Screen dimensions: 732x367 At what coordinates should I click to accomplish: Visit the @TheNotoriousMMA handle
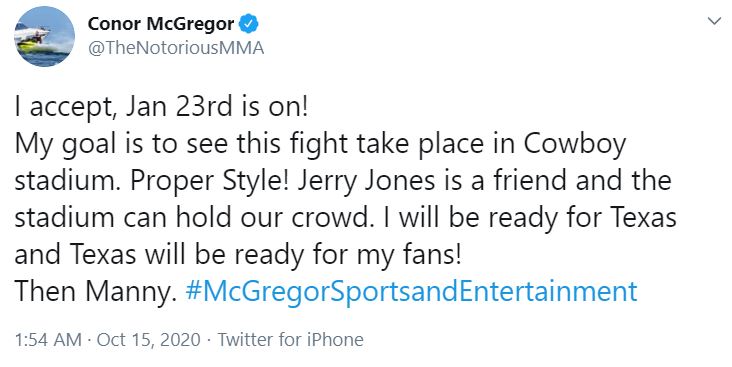coord(176,48)
